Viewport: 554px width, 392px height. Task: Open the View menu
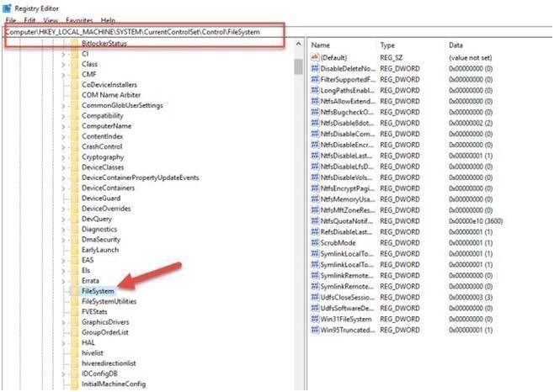click(x=51, y=20)
